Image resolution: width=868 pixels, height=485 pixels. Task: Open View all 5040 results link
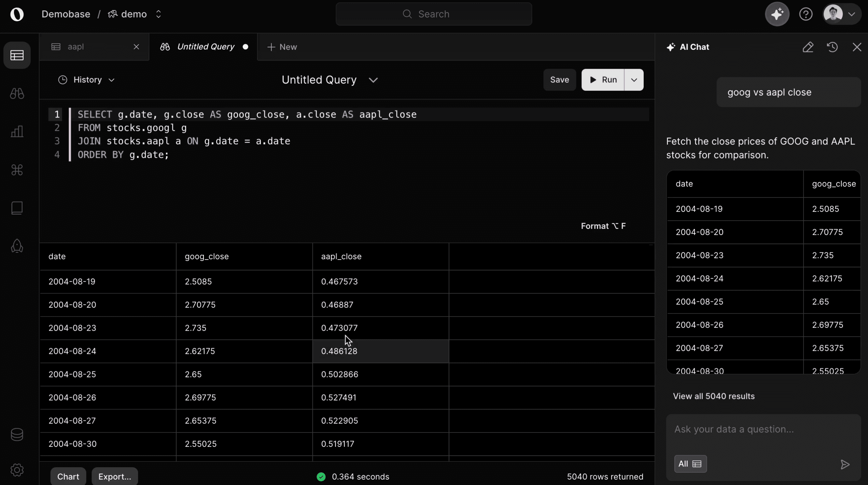[713, 396]
